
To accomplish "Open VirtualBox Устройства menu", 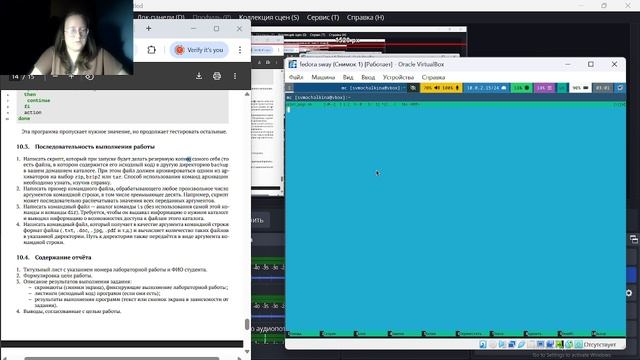I will click(x=398, y=77).
